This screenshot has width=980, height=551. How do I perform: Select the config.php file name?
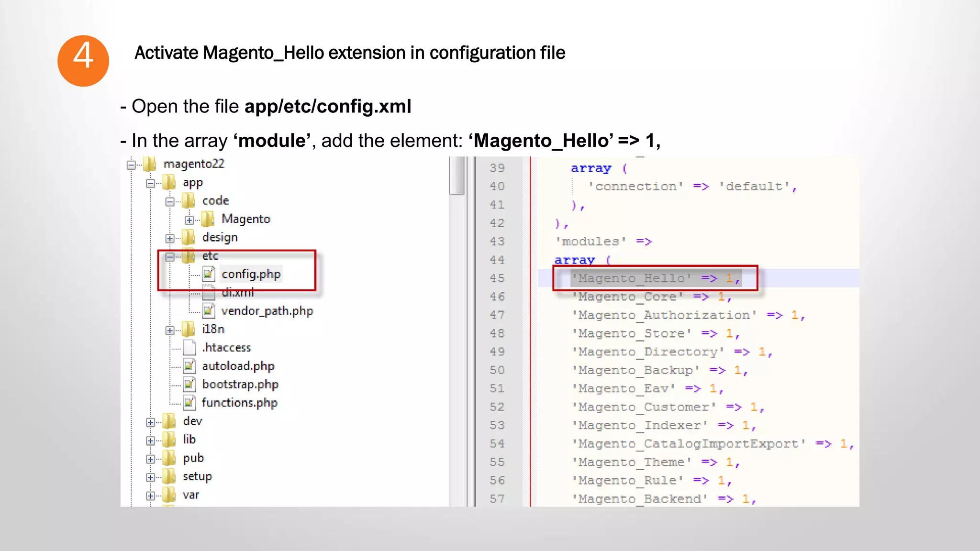point(251,274)
